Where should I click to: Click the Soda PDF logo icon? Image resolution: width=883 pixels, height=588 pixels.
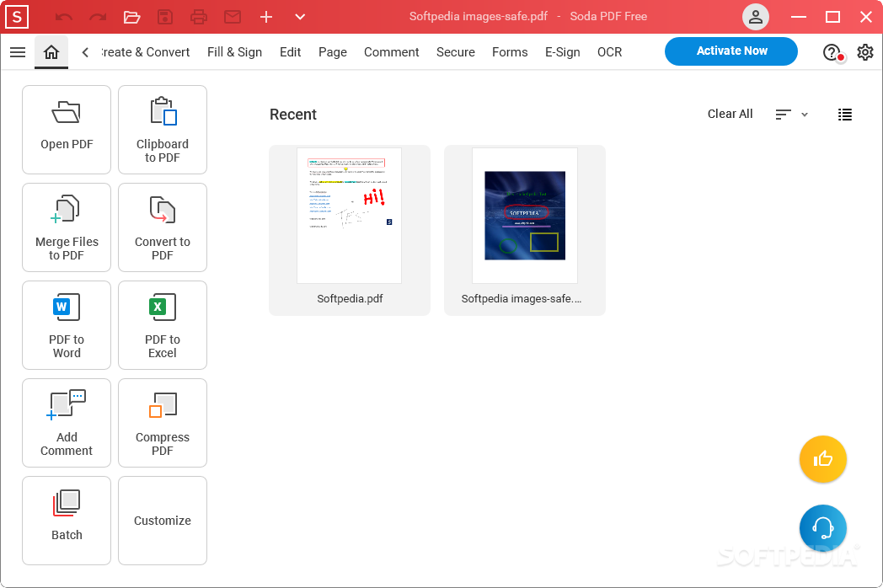[17, 17]
